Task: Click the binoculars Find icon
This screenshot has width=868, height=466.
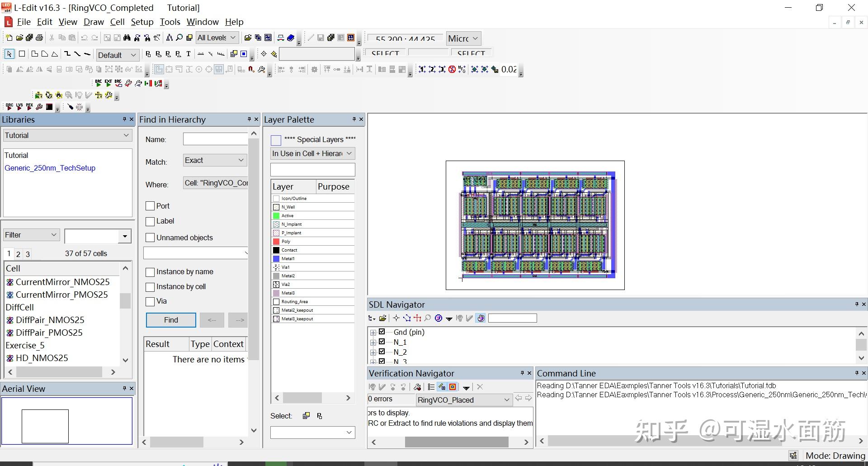Action: click(x=127, y=38)
